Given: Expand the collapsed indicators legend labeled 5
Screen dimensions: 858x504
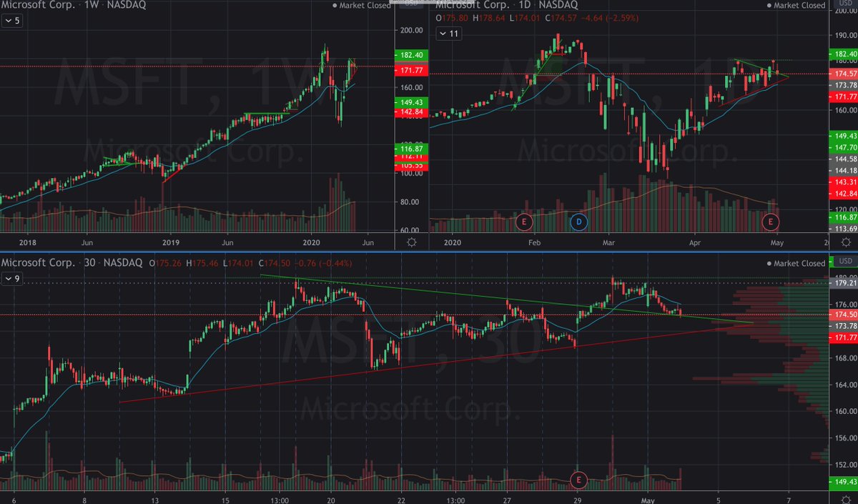Looking at the screenshot, I should pyautogui.click(x=12, y=21).
